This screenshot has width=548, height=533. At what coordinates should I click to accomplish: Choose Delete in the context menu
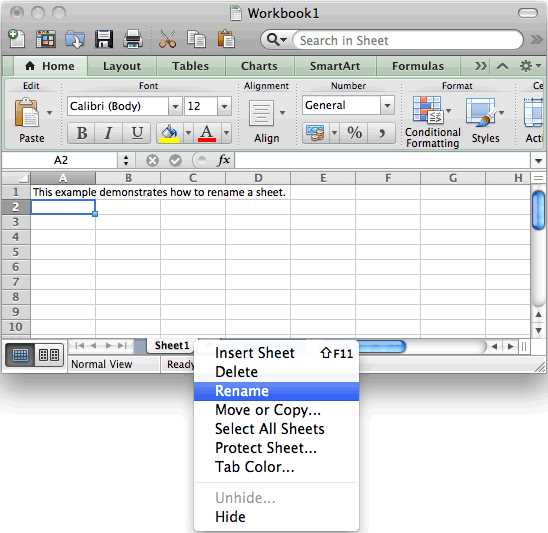pyautogui.click(x=276, y=372)
